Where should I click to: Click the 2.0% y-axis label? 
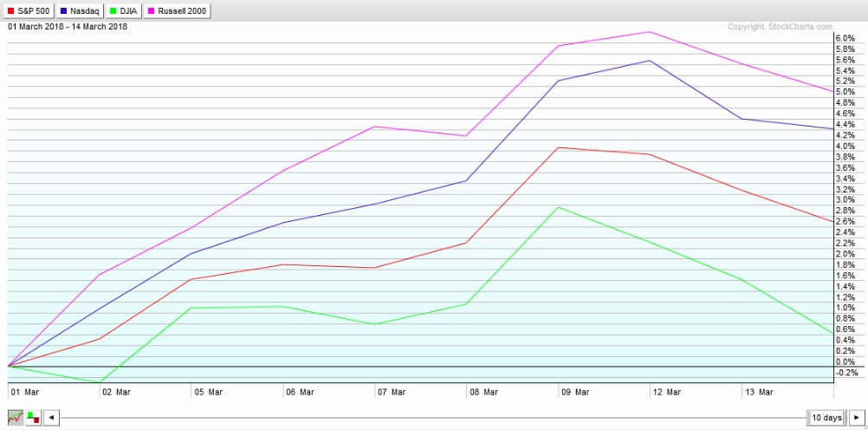(x=845, y=254)
